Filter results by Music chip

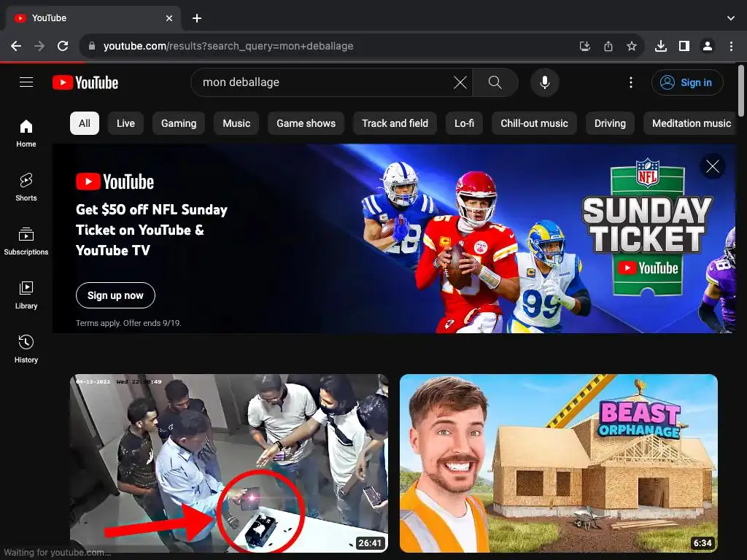point(236,123)
